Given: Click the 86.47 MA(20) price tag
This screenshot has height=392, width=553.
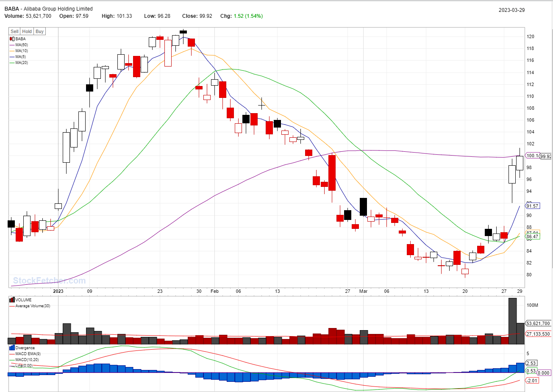Looking at the screenshot, I should click(532, 236).
